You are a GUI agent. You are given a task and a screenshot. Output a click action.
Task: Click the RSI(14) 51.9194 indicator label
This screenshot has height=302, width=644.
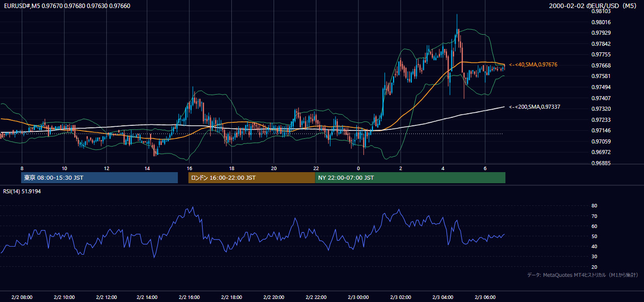pos(22,191)
